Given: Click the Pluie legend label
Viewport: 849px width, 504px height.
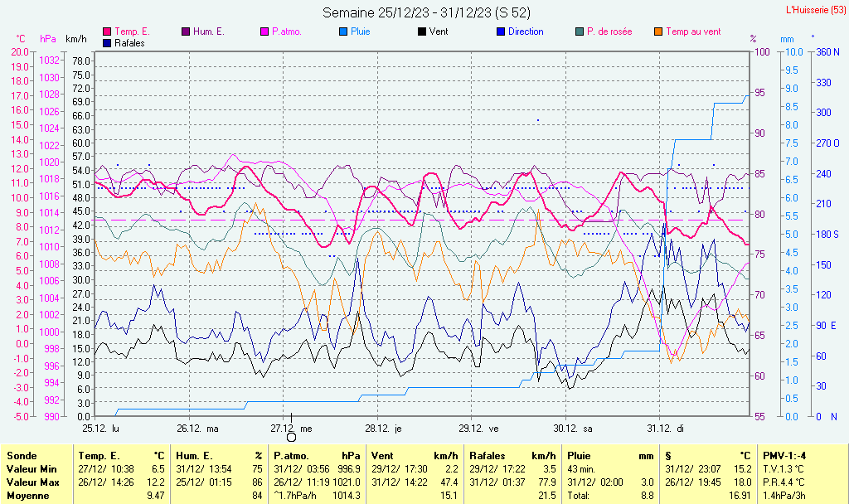Looking at the screenshot, I should click(x=361, y=32).
